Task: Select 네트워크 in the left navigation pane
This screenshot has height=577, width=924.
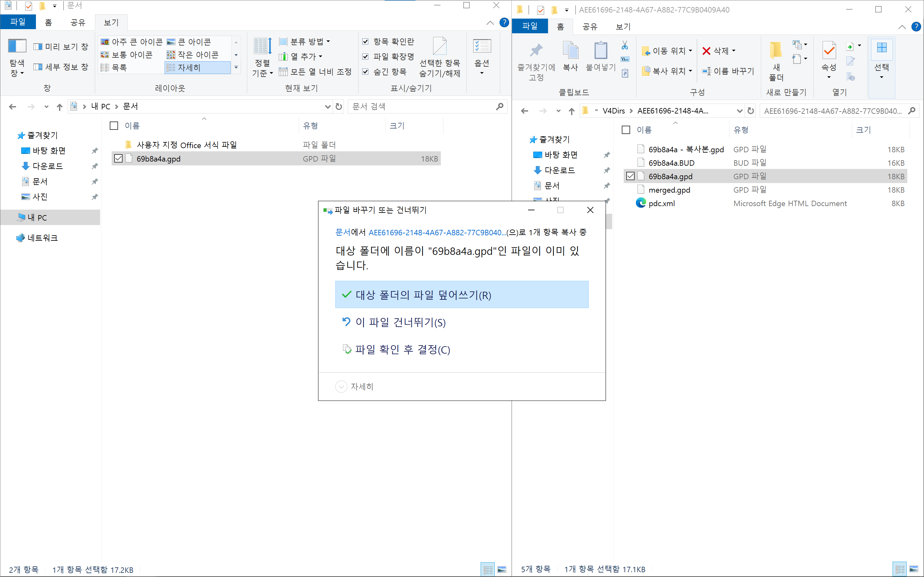Action: [42, 238]
